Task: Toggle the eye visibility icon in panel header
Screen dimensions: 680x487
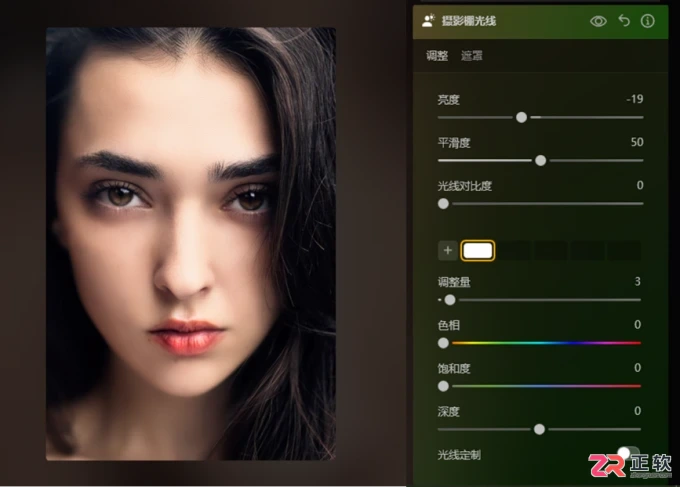Action: click(598, 21)
